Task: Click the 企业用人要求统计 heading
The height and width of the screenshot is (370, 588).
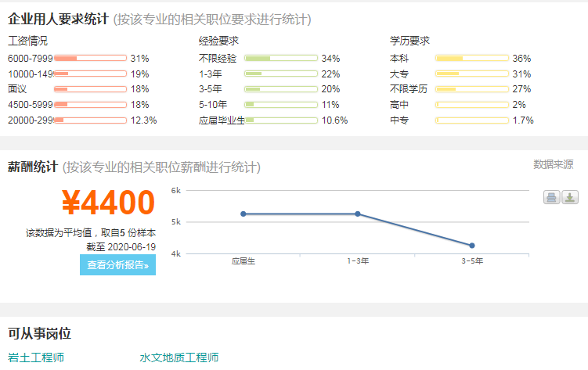Action: (58, 19)
